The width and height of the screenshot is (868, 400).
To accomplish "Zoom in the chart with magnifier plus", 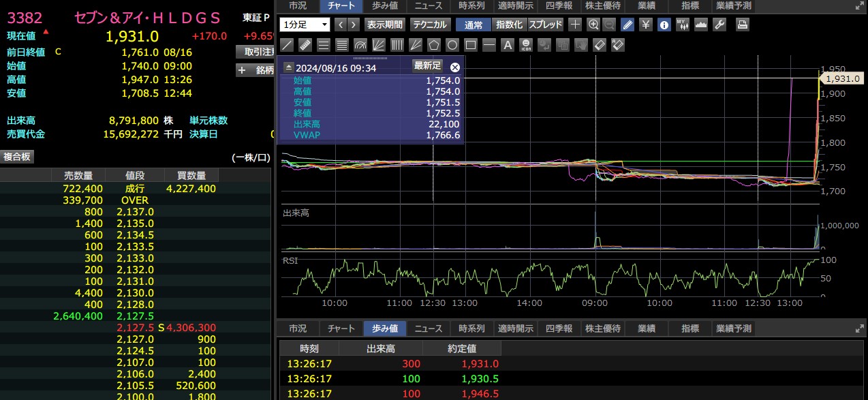I will (593, 25).
